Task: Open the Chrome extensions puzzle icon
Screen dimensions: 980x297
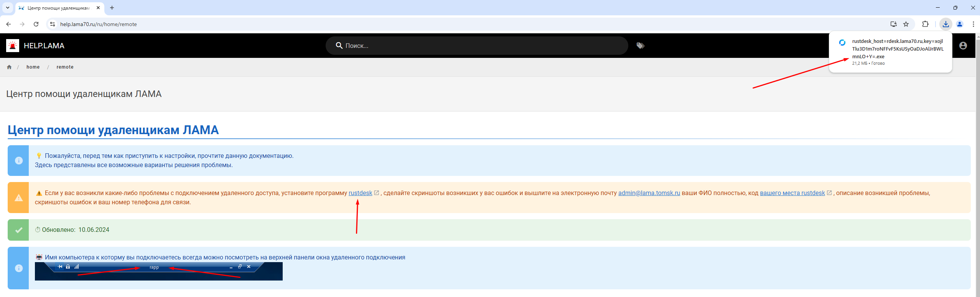Action: tap(925, 24)
